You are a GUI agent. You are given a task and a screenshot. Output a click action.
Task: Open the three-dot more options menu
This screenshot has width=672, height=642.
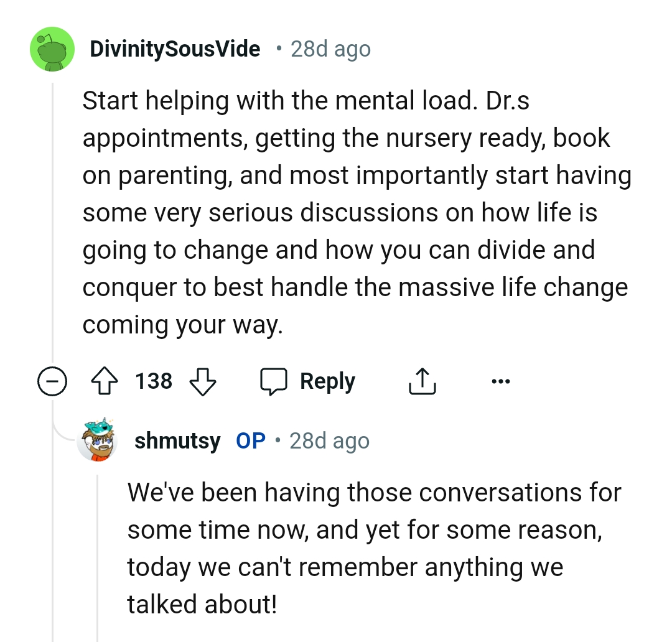pos(500,381)
